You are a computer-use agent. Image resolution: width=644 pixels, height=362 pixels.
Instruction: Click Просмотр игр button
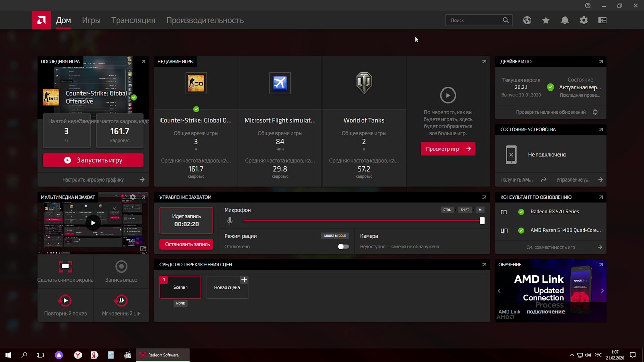(x=448, y=149)
